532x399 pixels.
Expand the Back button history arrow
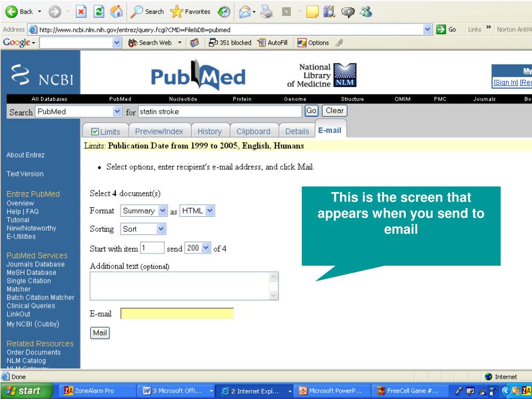(x=39, y=12)
